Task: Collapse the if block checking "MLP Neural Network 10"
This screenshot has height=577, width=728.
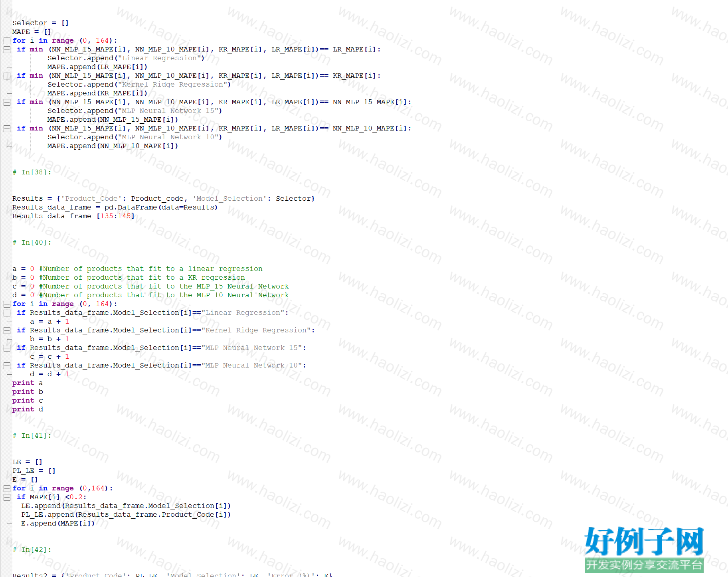Action: tap(7, 366)
